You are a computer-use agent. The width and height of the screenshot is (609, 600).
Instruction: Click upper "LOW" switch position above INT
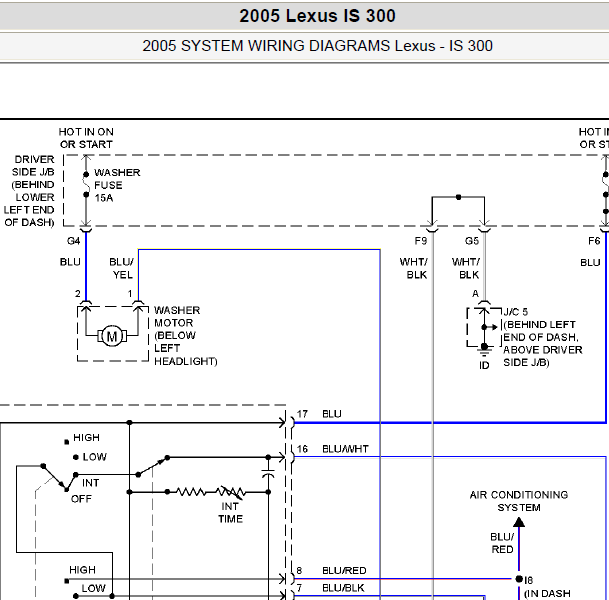94,457
